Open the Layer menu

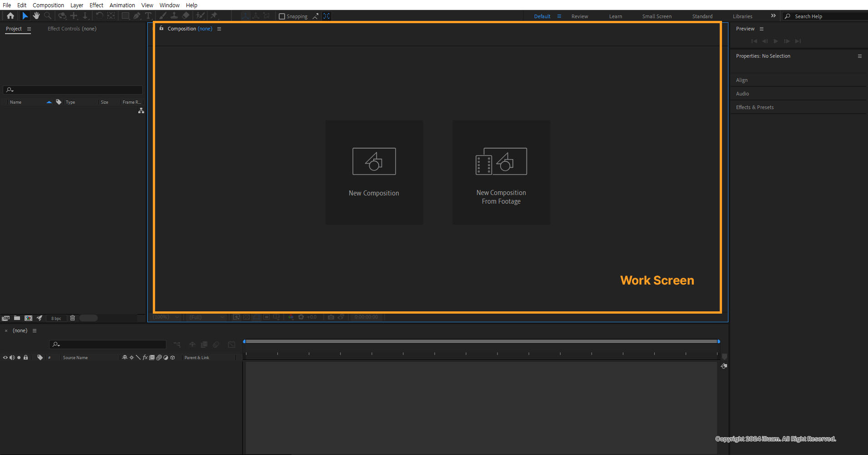tap(77, 5)
